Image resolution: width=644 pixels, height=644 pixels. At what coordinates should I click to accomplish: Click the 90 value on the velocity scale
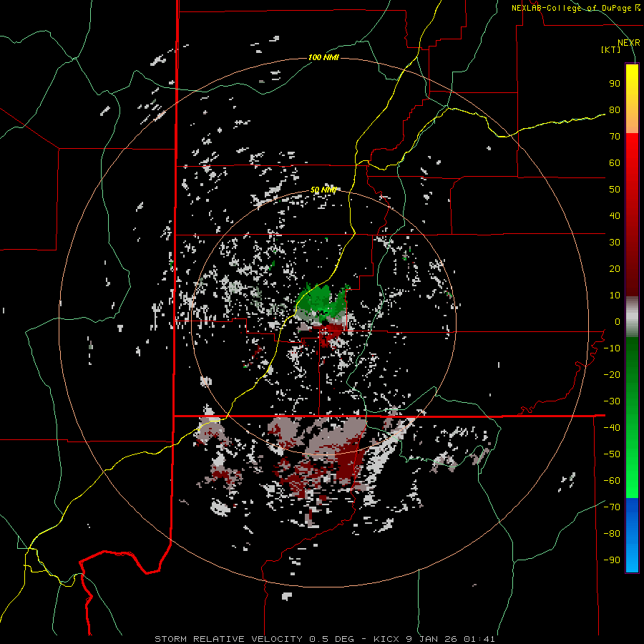pyautogui.click(x=615, y=84)
